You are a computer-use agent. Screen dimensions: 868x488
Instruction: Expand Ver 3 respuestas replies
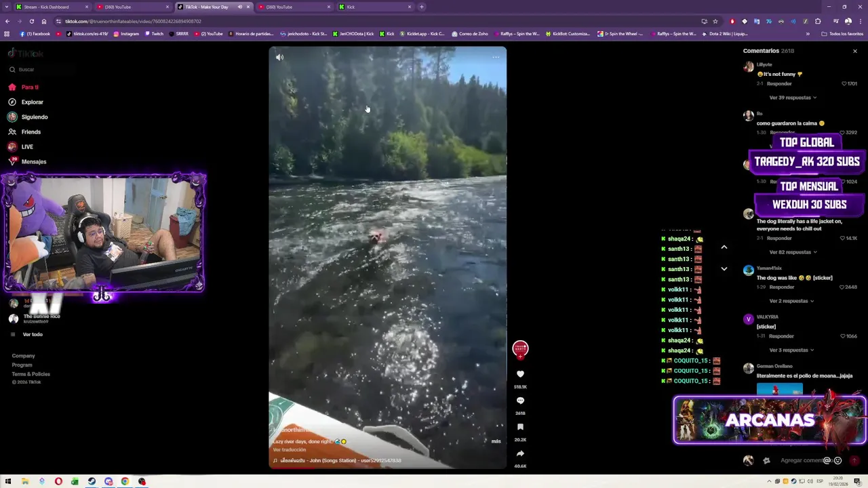[791, 350]
